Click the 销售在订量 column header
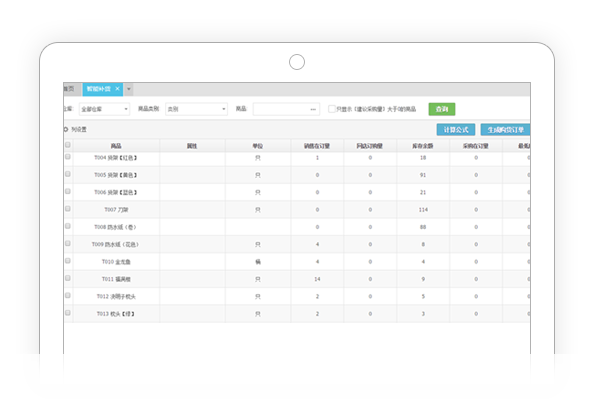 point(317,146)
